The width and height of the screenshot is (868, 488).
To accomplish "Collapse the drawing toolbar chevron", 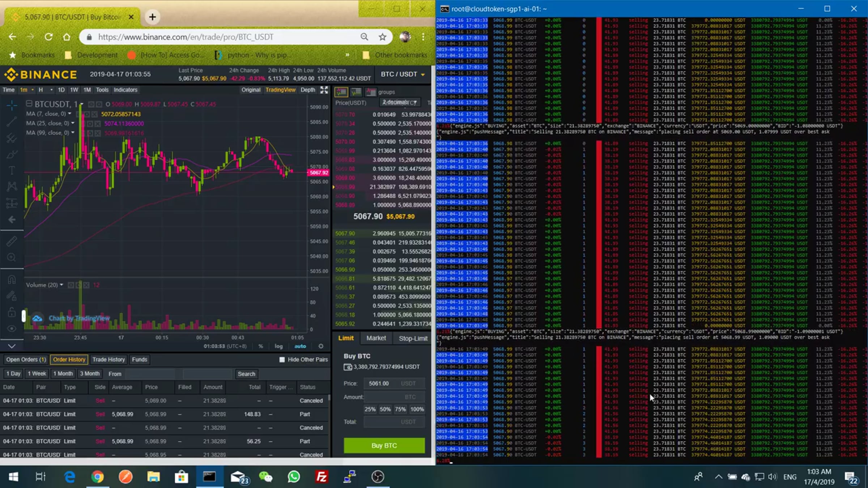I will (x=12, y=346).
